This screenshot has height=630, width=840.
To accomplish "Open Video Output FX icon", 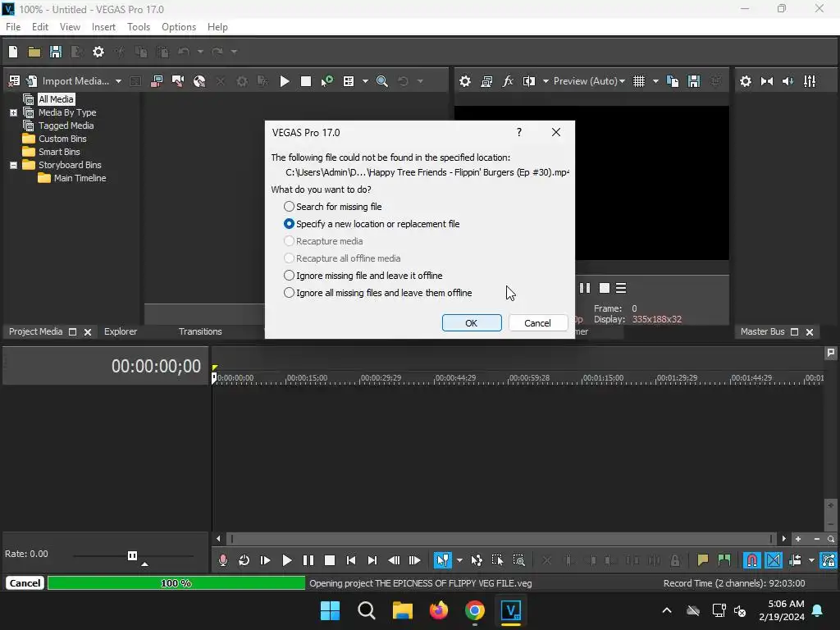I will pyautogui.click(x=507, y=81).
